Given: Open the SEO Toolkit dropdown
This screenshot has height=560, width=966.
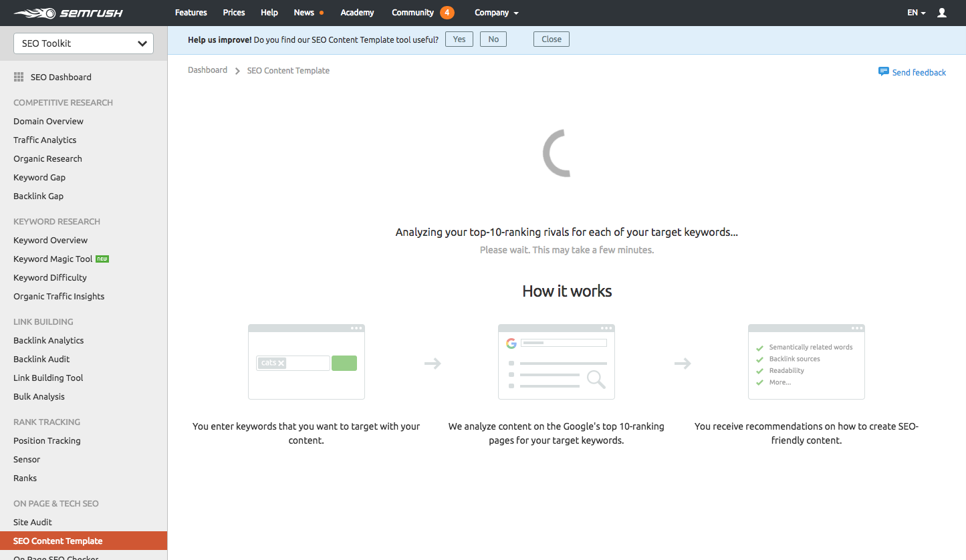Looking at the screenshot, I should pyautogui.click(x=84, y=43).
